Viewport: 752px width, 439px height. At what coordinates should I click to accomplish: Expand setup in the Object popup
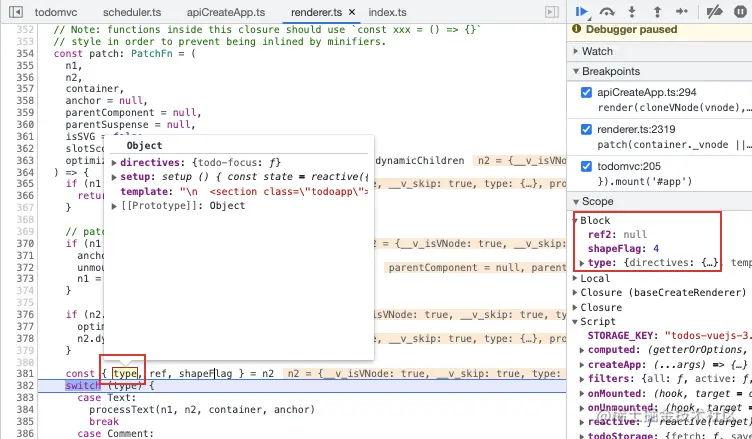click(x=114, y=177)
